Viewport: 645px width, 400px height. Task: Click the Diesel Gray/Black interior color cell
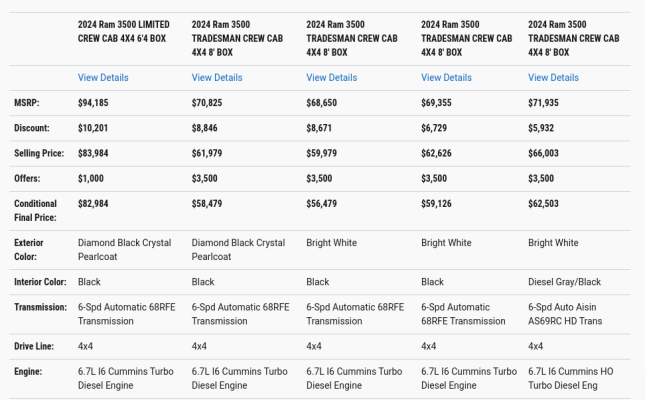pyautogui.click(x=564, y=282)
